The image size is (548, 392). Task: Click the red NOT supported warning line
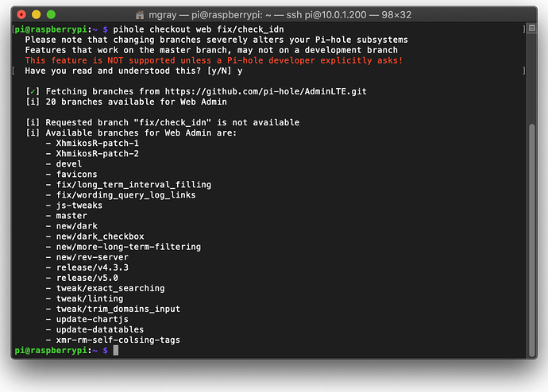coord(214,60)
